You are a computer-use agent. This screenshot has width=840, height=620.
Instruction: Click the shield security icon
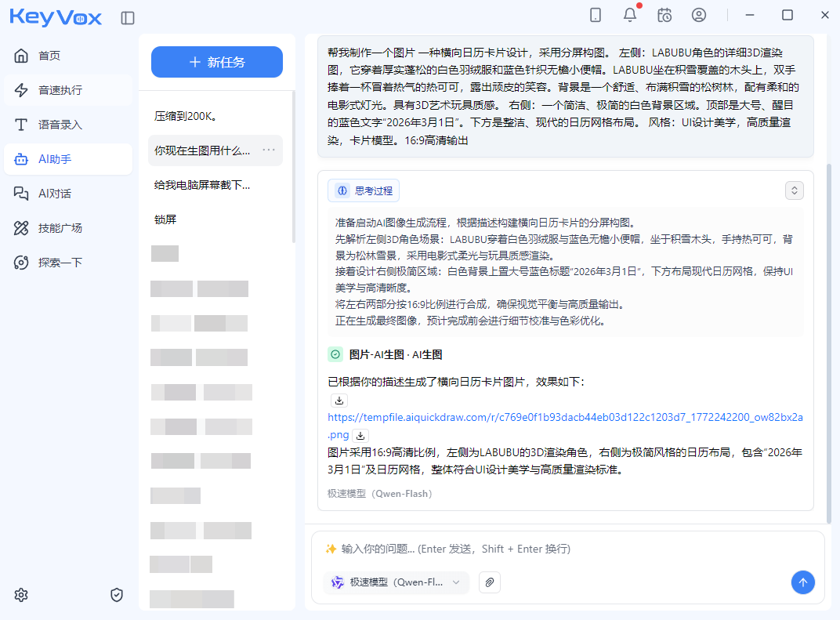pos(117,595)
